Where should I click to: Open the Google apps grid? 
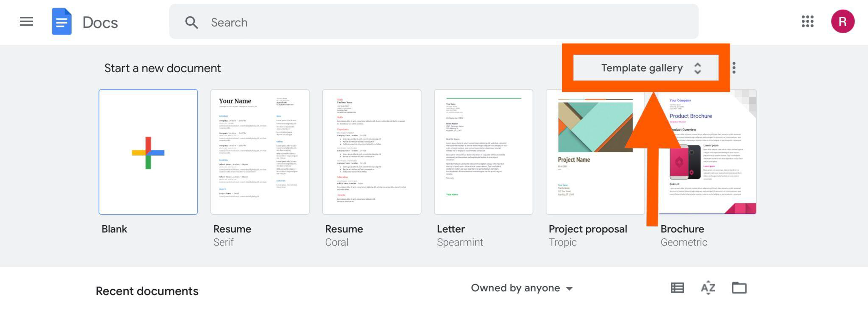(807, 22)
